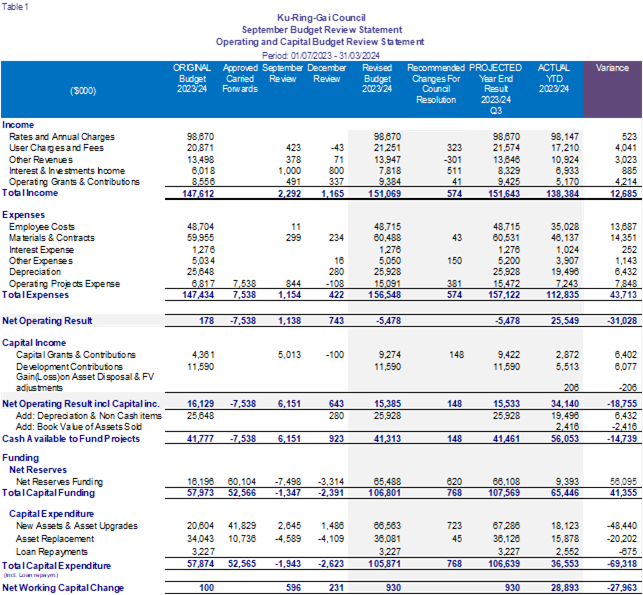Click 'Net Operating Result incl Capital inc.' label
This screenshot has width=643, height=595.
[x=81, y=404]
